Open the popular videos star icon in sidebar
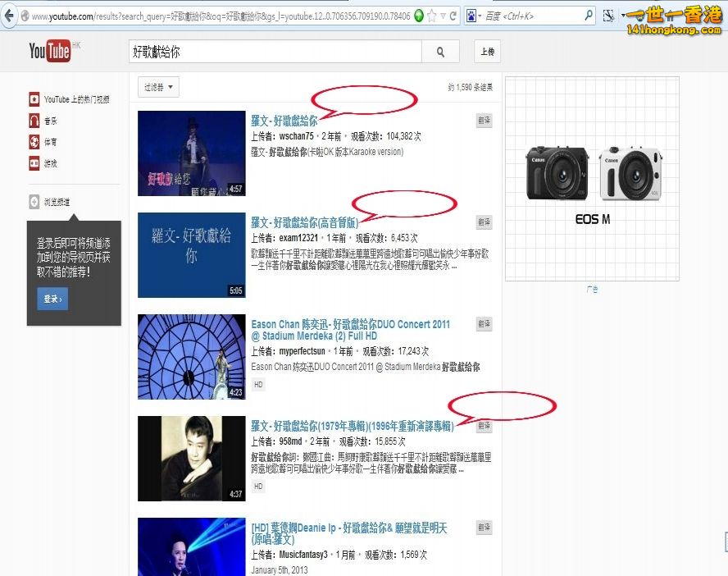The image size is (728, 576). [x=34, y=99]
